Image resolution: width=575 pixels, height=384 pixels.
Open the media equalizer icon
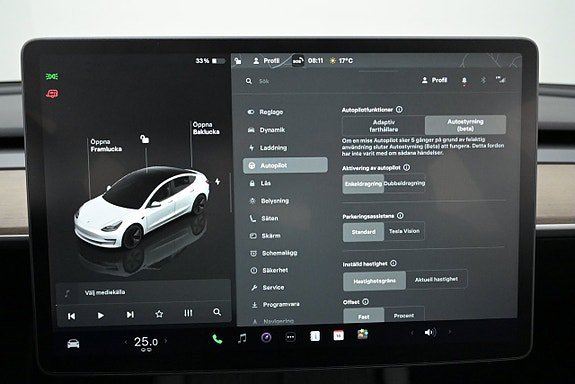[188, 313]
